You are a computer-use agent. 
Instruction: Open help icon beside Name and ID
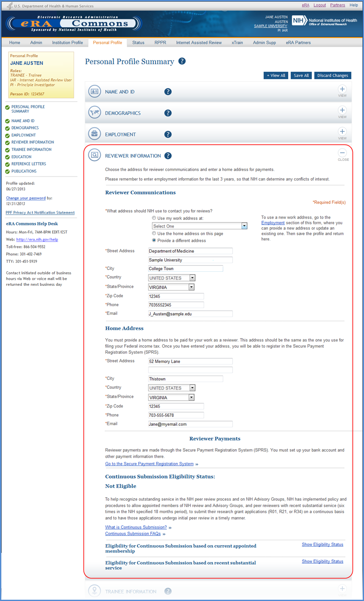[x=168, y=92]
